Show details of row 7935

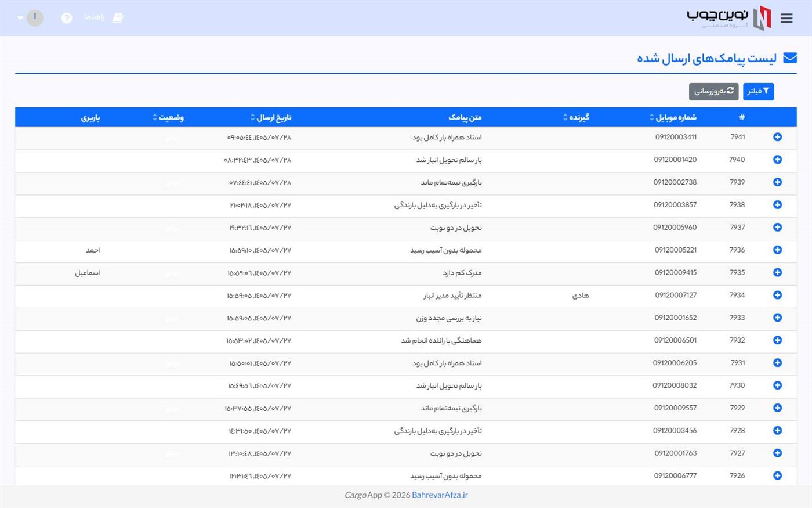777,273
